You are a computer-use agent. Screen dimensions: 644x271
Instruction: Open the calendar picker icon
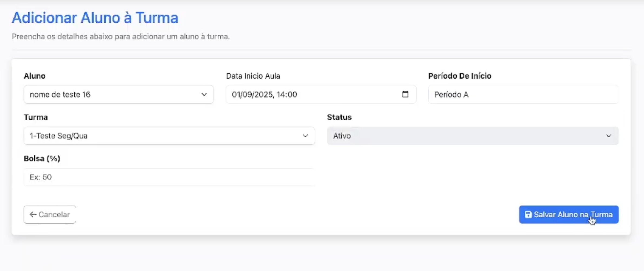(405, 94)
